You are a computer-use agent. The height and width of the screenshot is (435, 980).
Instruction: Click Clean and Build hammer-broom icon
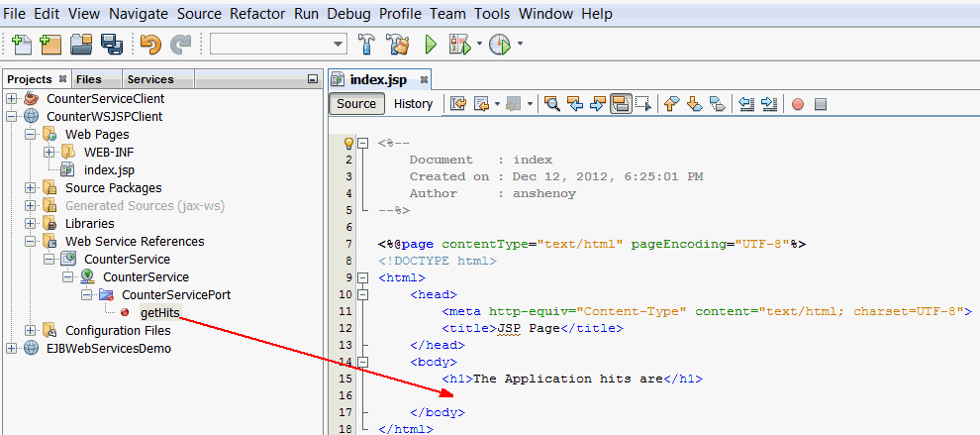398,44
